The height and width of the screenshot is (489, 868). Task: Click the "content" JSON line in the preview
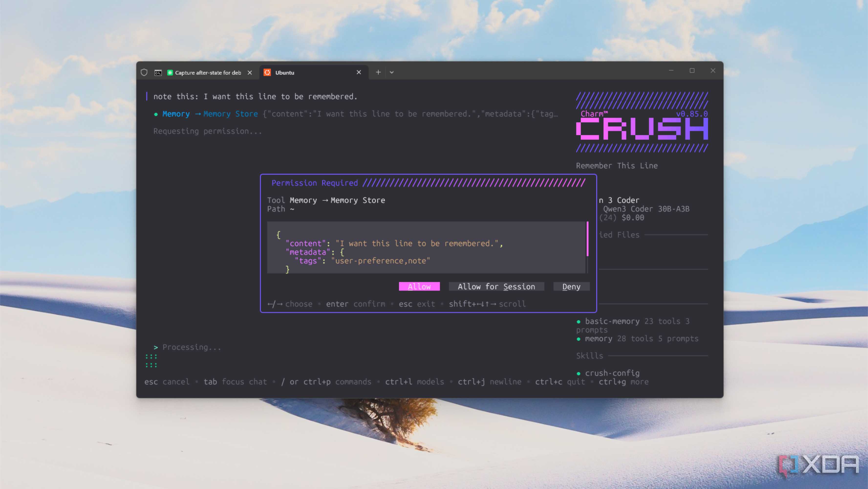(x=394, y=244)
